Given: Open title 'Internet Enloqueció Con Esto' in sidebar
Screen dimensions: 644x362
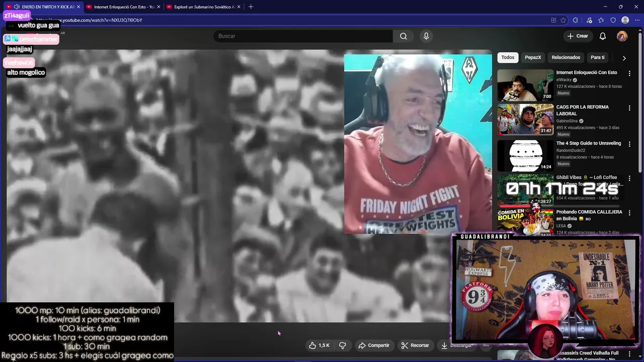Looking at the screenshot, I should pos(587,72).
